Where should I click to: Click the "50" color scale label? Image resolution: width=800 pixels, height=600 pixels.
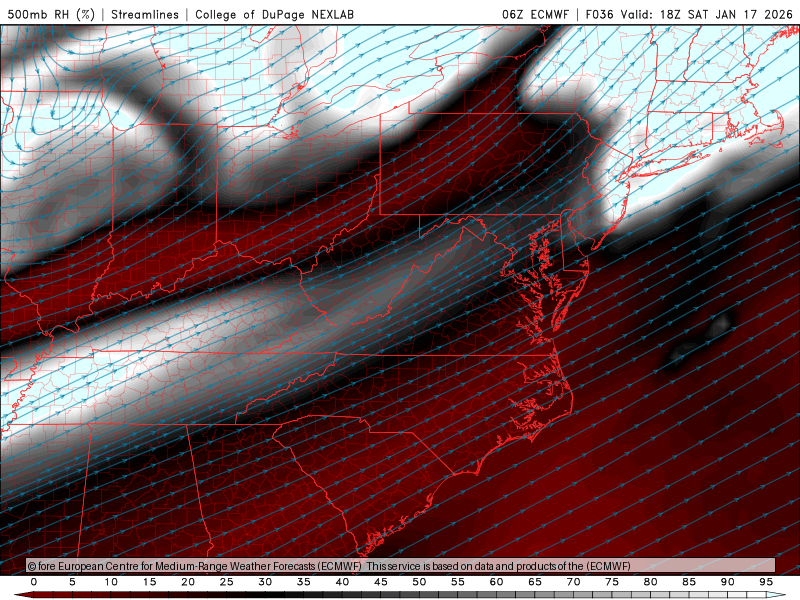coord(419,582)
